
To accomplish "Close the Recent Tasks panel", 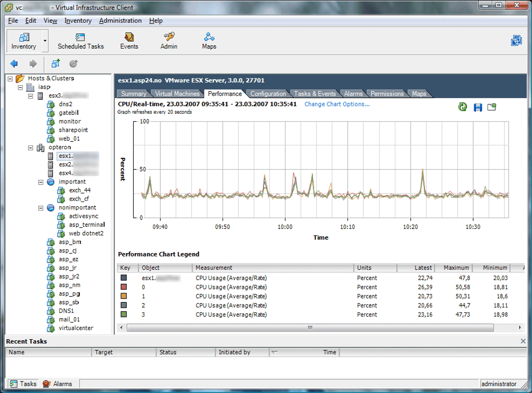I will point(523,341).
